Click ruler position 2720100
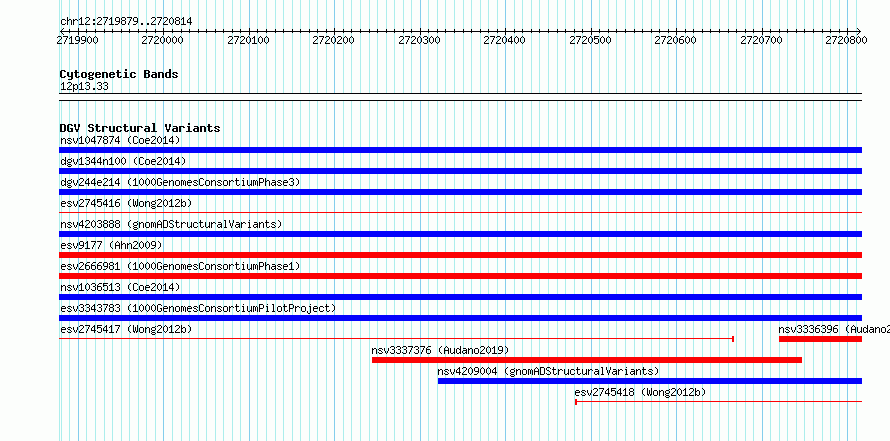 click(249, 40)
